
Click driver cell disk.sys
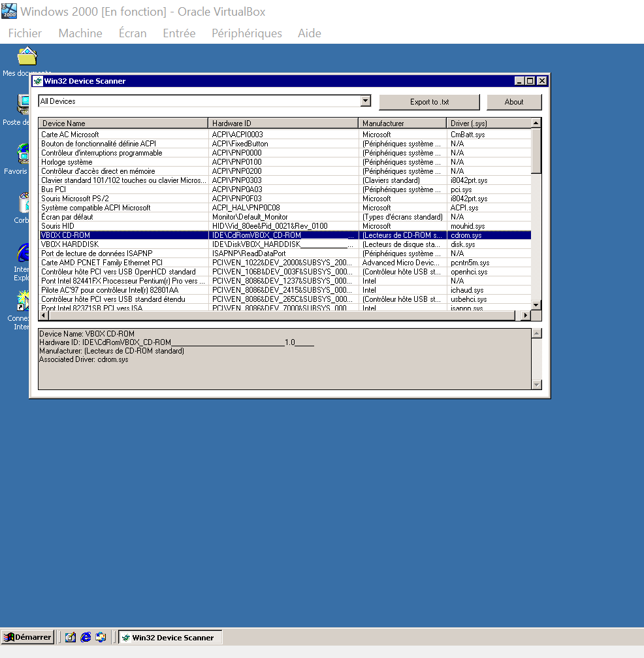(x=463, y=244)
